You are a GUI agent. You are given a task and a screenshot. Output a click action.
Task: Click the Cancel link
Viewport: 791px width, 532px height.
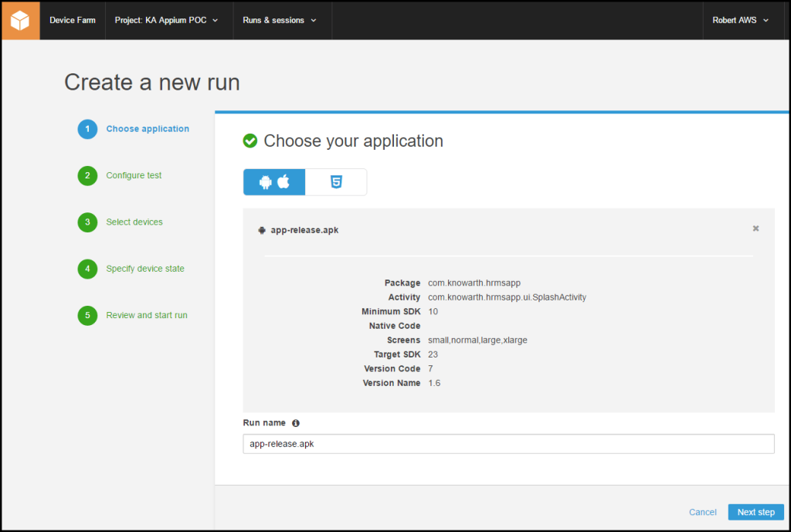click(703, 512)
